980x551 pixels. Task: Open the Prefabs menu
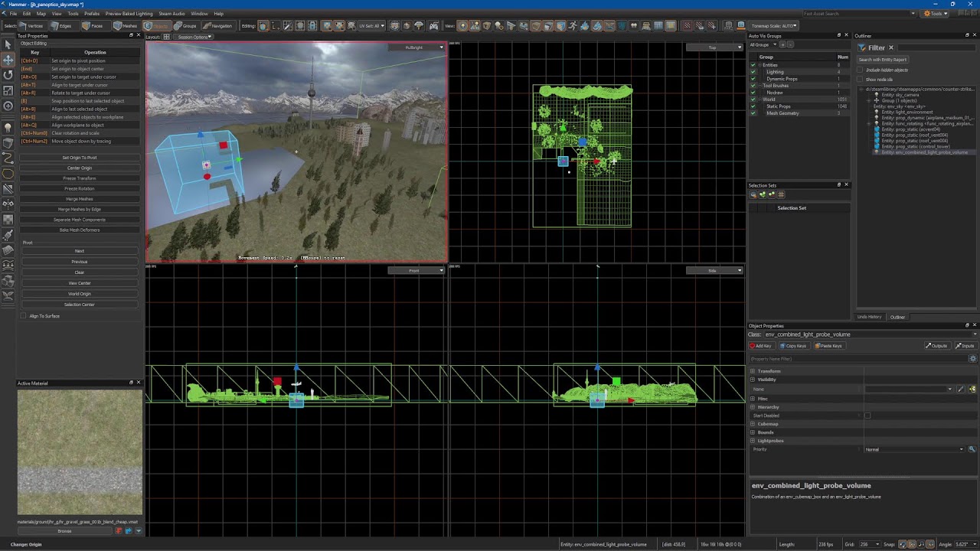[x=92, y=14]
